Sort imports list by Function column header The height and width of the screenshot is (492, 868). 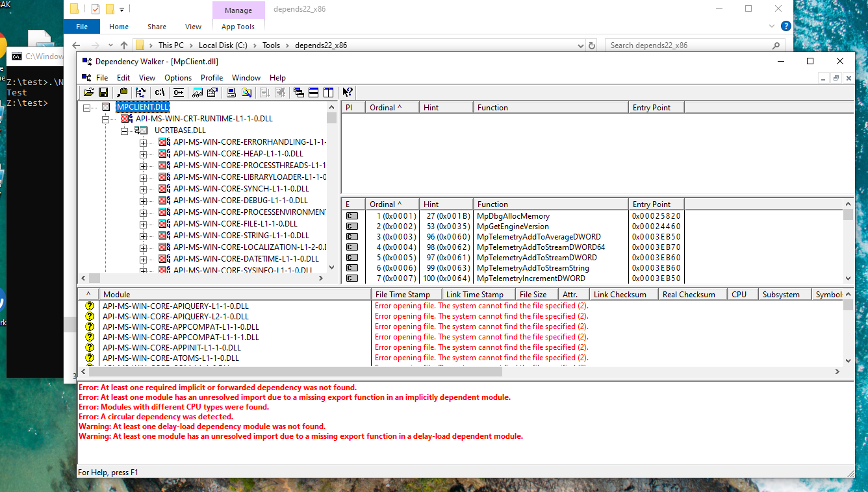tap(550, 108)
